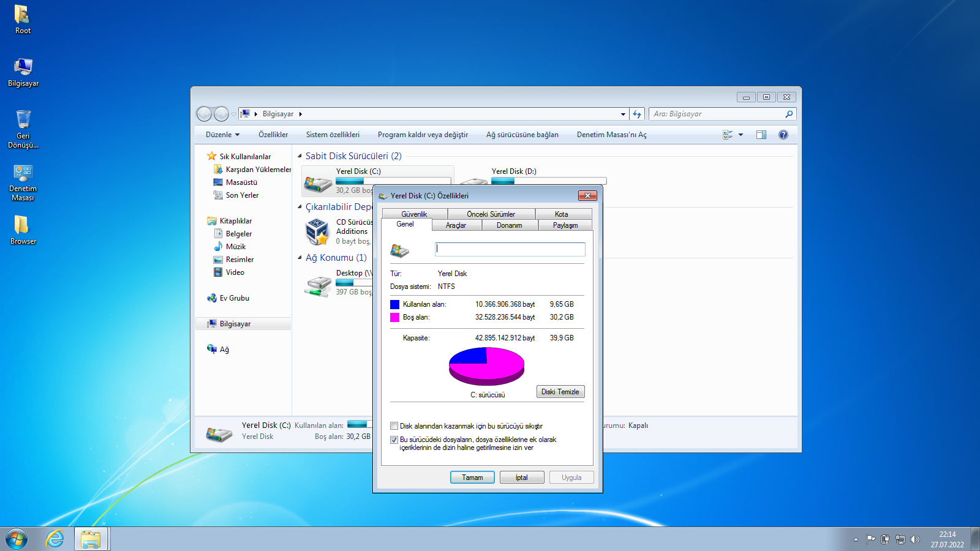The width and height of the screenshot is (980, 551).
Task: Expand the address bar history dropdown
Action: [623, 114]
